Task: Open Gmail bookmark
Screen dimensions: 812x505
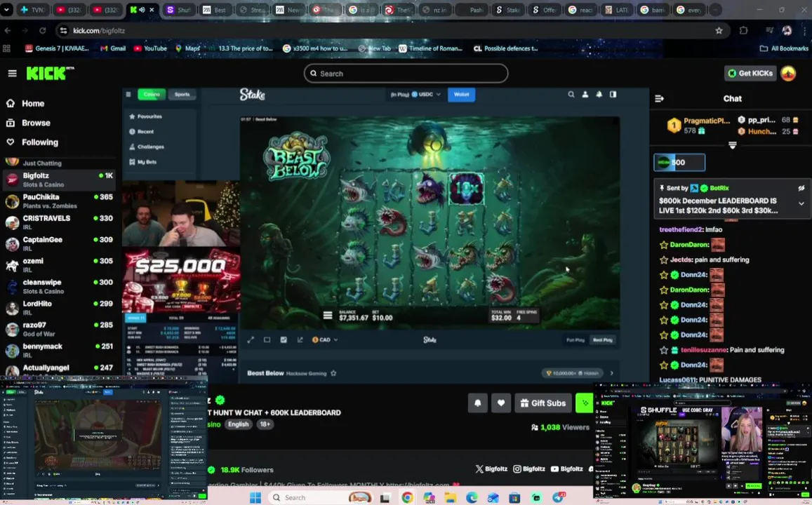Action: (113, 48)
